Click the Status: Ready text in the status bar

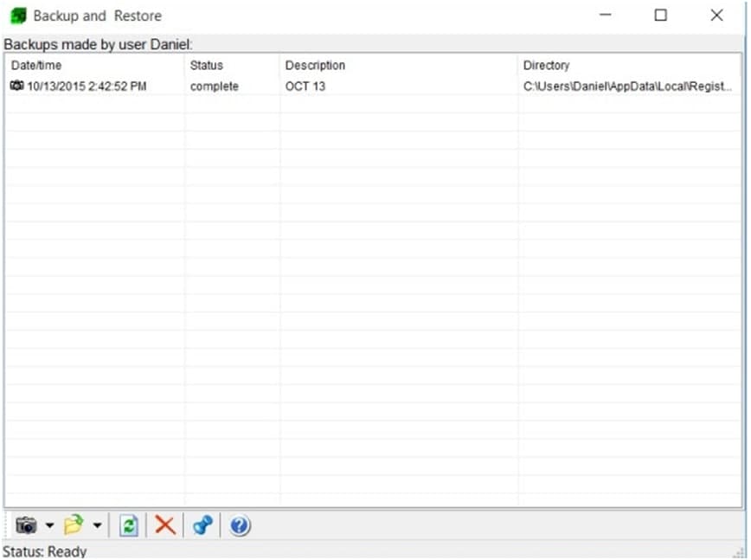(44, 551)
